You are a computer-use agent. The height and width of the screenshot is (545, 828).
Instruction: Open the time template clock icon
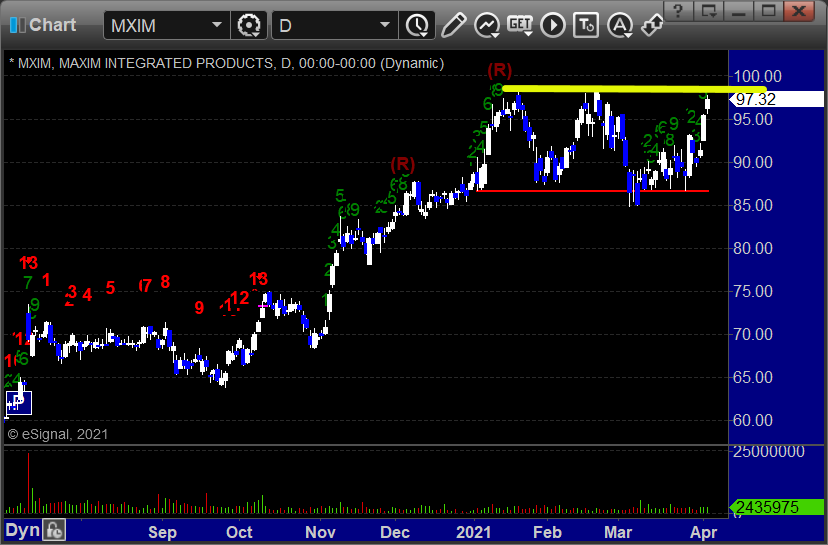click(x=417, y=25)
